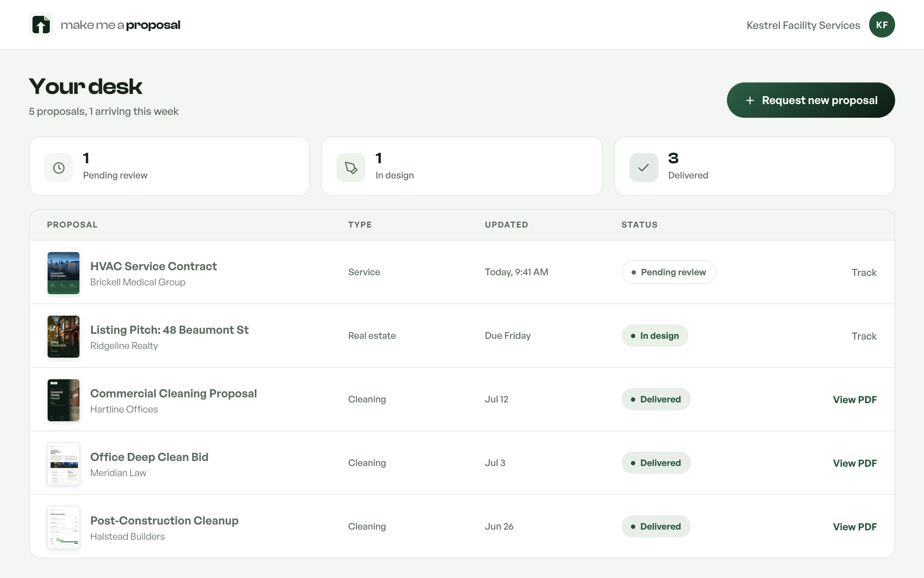Click the TYPE column header
924x578 pixels.
(359, 225)
